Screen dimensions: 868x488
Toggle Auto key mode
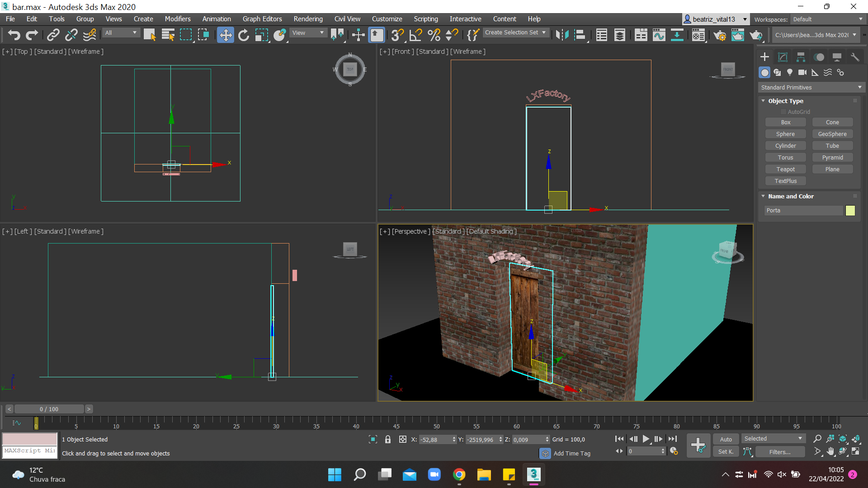pos(726,439)
